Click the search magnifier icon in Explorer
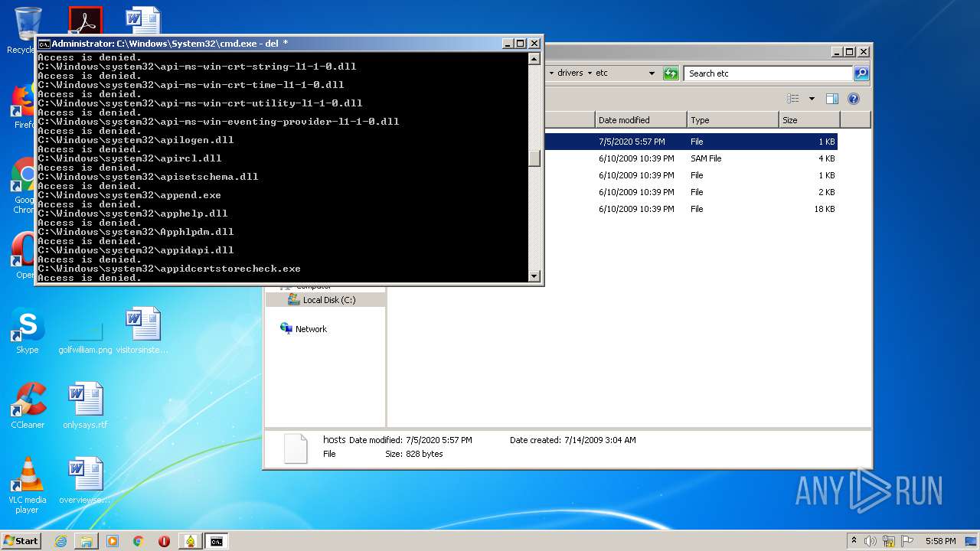The height and width of the screenshot is (551, 980). tap(861, 73)
